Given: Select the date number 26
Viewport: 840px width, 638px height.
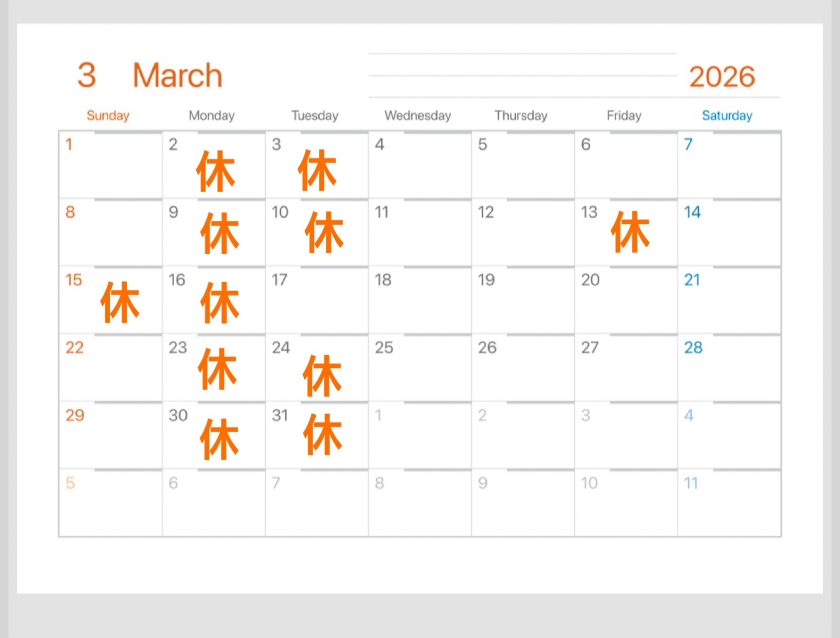Looking at the screenshot, I should [487, 347].
